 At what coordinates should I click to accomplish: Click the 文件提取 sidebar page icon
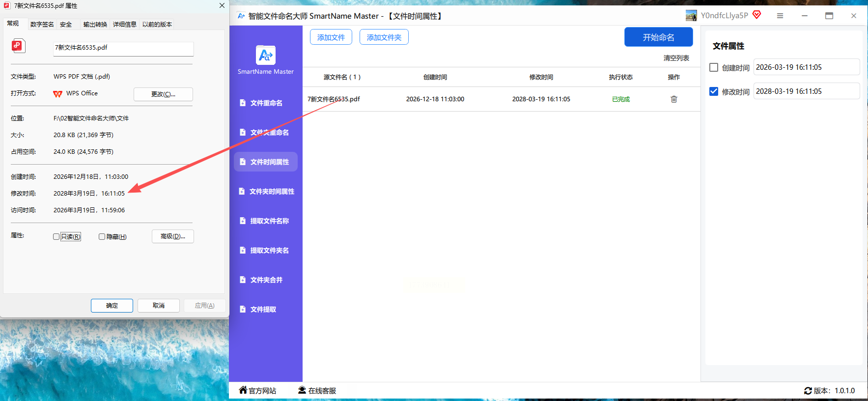pos(243,309)
